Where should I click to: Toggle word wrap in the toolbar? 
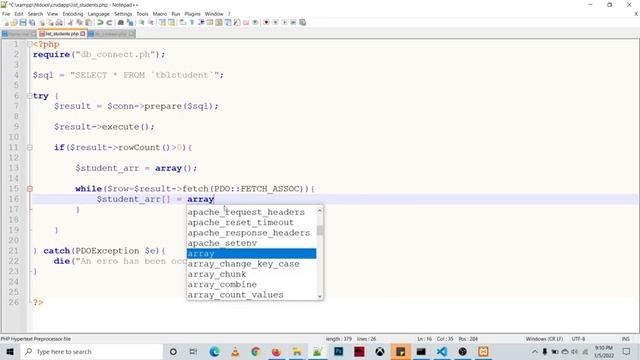tap(182, 22)
